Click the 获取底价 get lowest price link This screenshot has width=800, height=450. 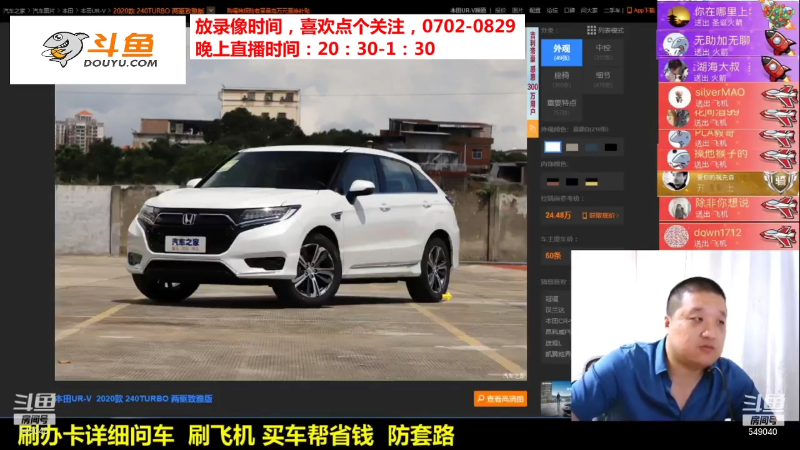pyautogui.click(x=600, y=216)
